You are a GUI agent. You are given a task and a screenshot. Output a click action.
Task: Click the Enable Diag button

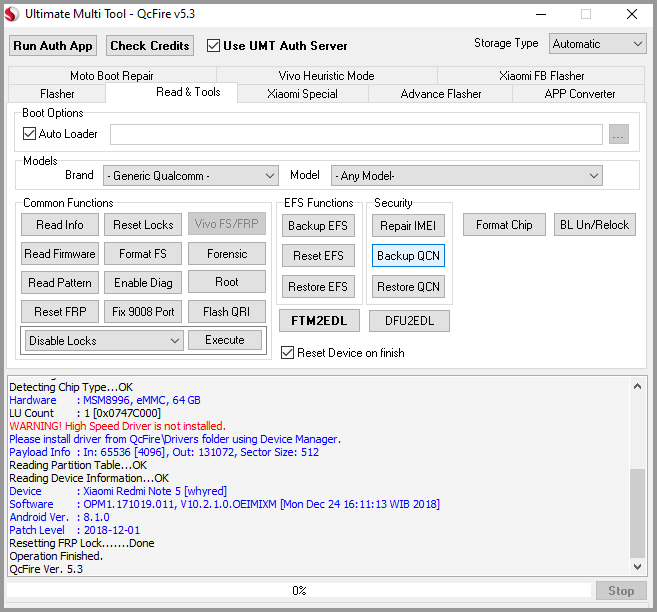[143, 283]
